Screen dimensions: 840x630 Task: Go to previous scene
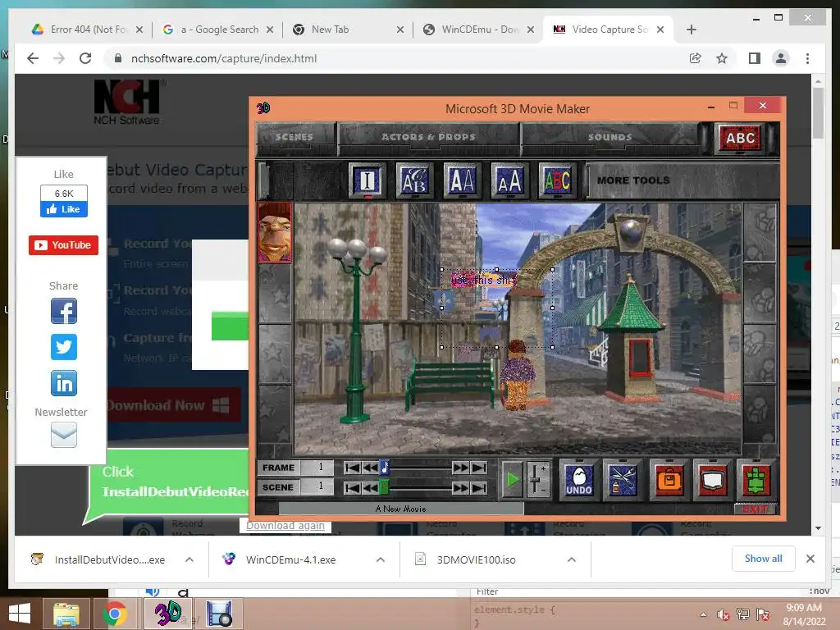click(x=370, y=487)
